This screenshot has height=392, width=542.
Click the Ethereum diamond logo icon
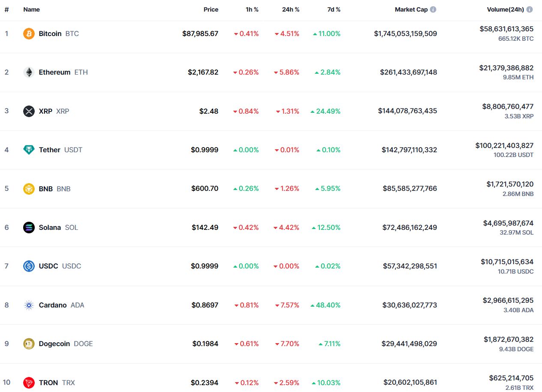[x=29, y=72]
